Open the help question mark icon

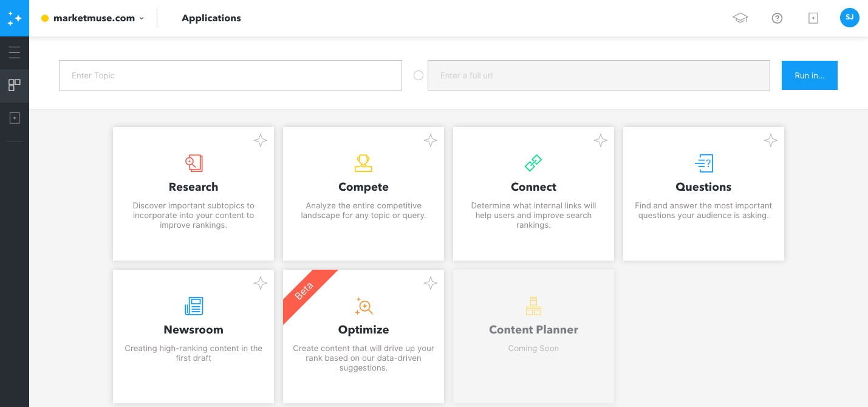pyautogui.click(x=777, y=18)
